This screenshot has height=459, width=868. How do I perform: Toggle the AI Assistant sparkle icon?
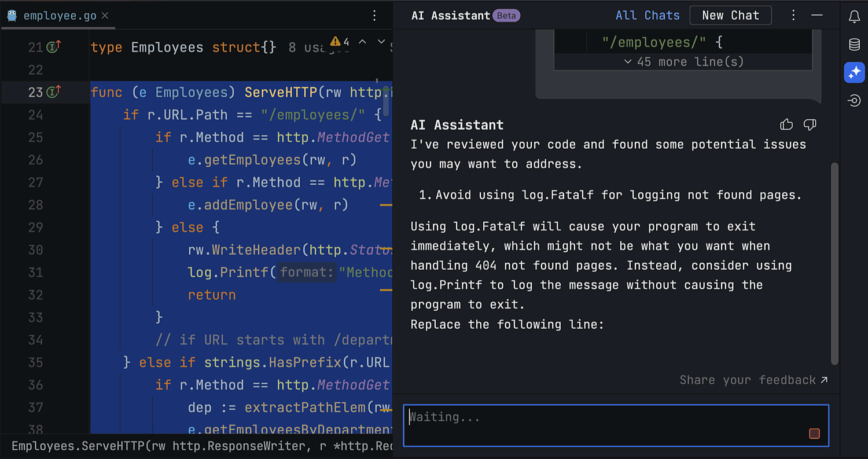854,72
